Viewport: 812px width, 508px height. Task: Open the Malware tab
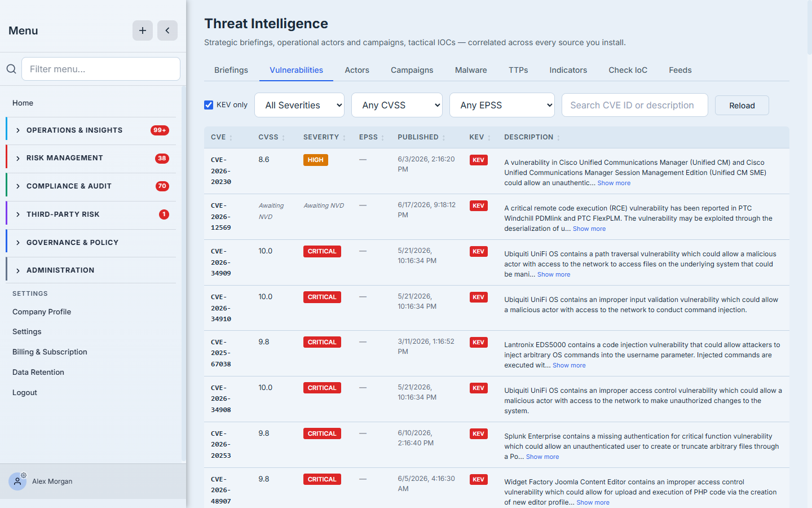pyautogui.click(x=471, y=70)
